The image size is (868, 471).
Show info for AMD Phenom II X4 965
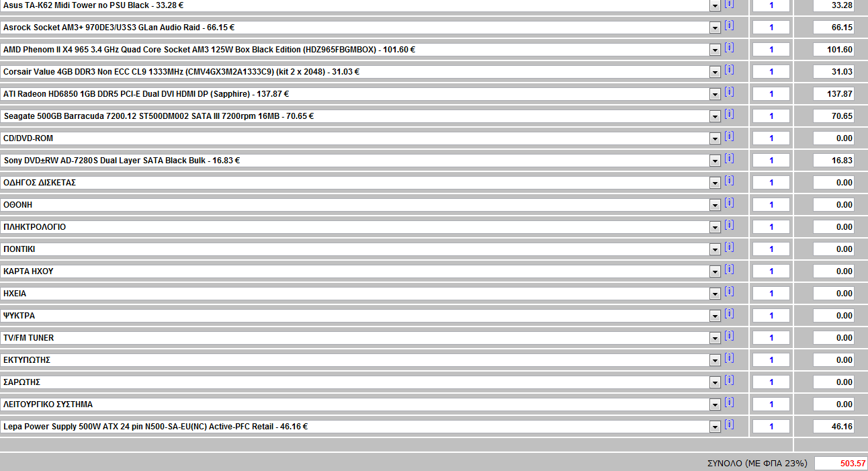pyautogui.click(x=729, y=48)
